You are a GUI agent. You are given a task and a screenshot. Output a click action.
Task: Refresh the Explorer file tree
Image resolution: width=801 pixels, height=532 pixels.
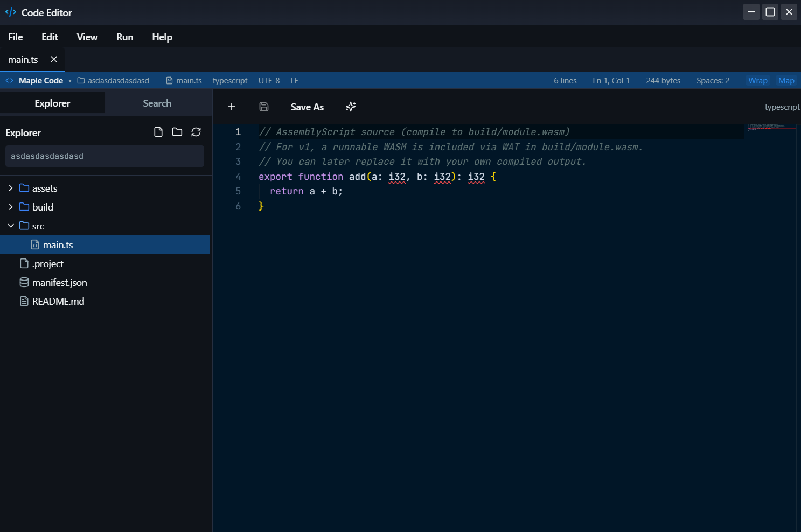click(x=196, y=132)
